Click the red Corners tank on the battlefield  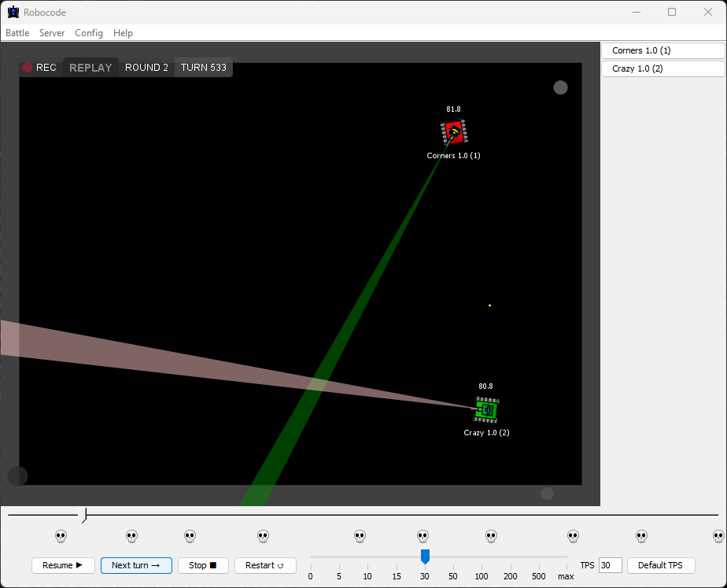click(x=453, y=131)
